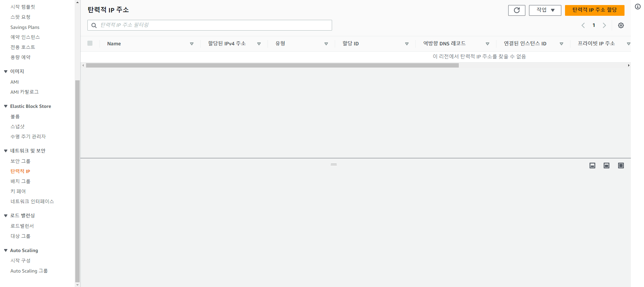Open 키 페어 in sidebar
644x287 pixels.
(x=18, y=191)
